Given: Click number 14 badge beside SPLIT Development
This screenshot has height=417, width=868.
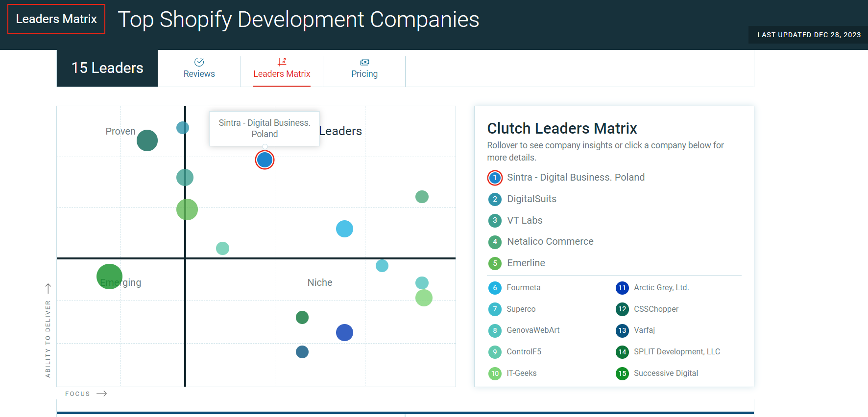Looking at the screenshot, I should [622, 352].
